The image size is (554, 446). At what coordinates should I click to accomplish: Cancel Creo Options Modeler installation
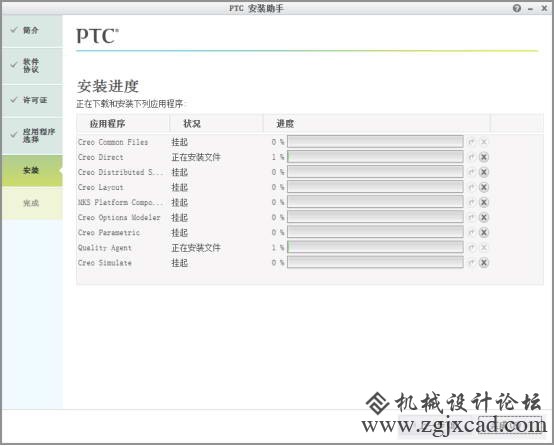pos(484,217)
